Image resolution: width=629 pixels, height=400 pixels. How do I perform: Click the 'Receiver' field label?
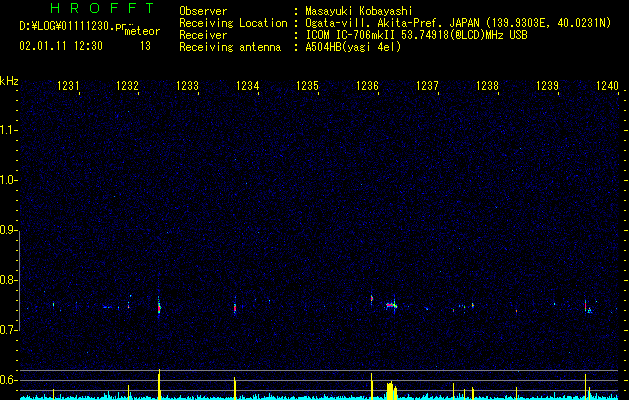point(203,35)
